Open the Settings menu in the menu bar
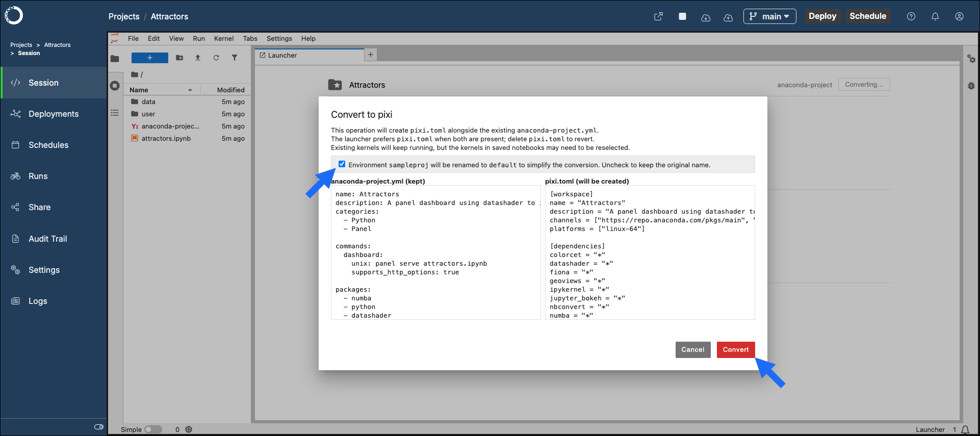Image resolution: width=980 pixels, height=436 pixels. tap(279, 38)
